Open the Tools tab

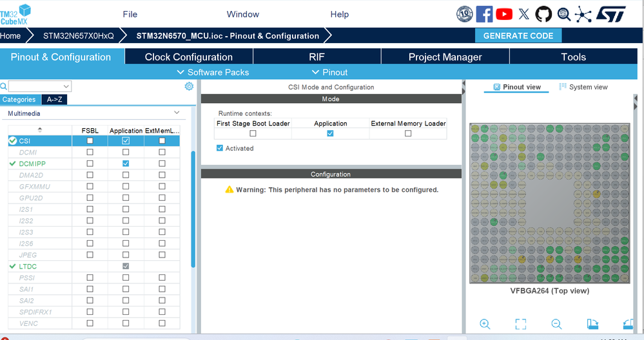pyautogui.click(x=574, y=57)
